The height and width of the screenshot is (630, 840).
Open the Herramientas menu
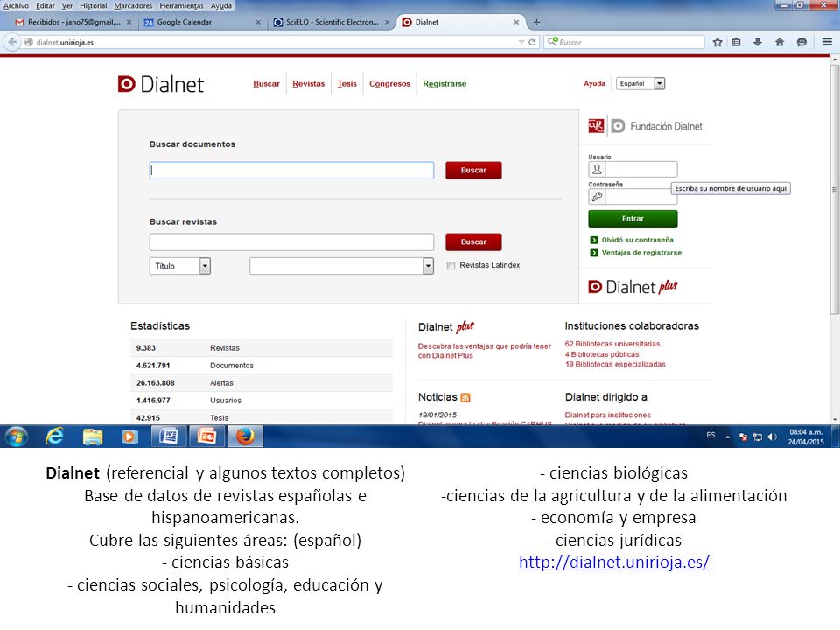click(182, 5)
